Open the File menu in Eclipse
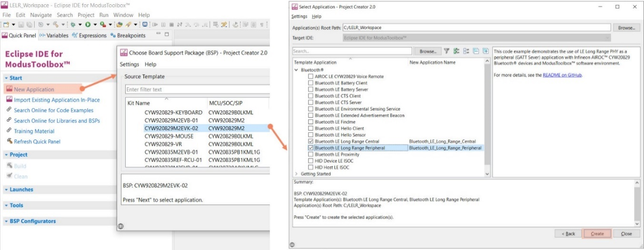Image resolution: width=644 pixels, height=250 pixels. [6, 15]
